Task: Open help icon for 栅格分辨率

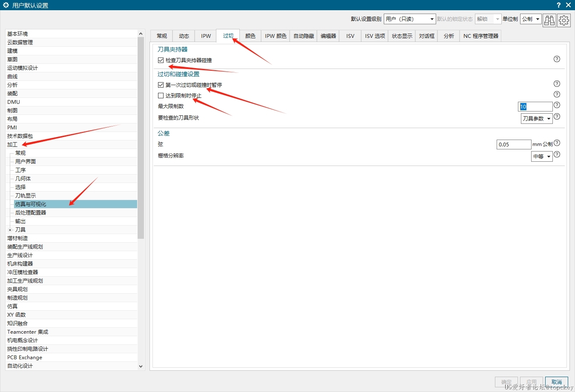Action: [x=557, y=155]
